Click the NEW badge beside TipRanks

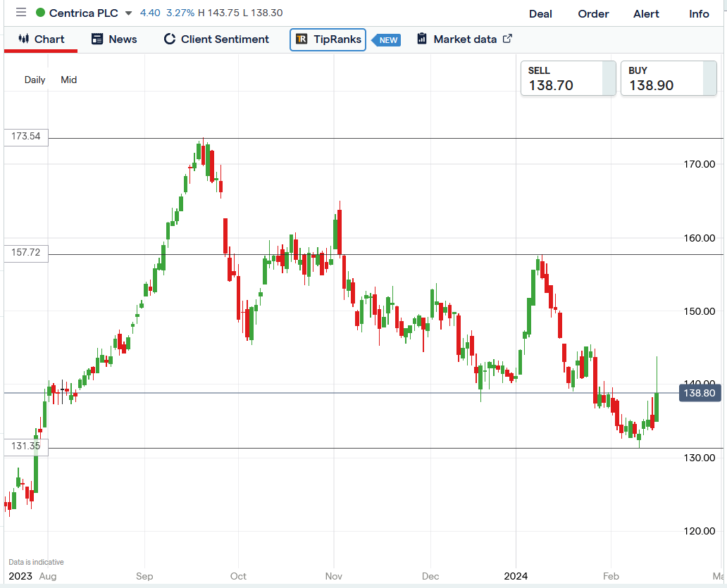(387, 40)
